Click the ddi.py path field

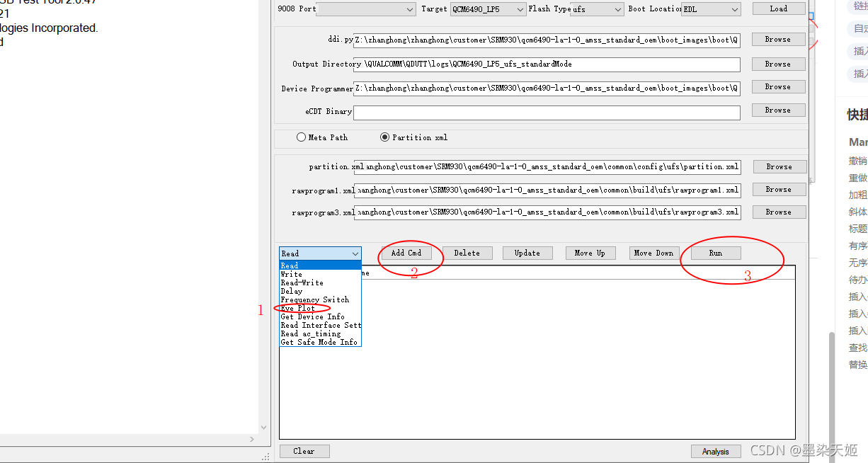tap(547, 40)
